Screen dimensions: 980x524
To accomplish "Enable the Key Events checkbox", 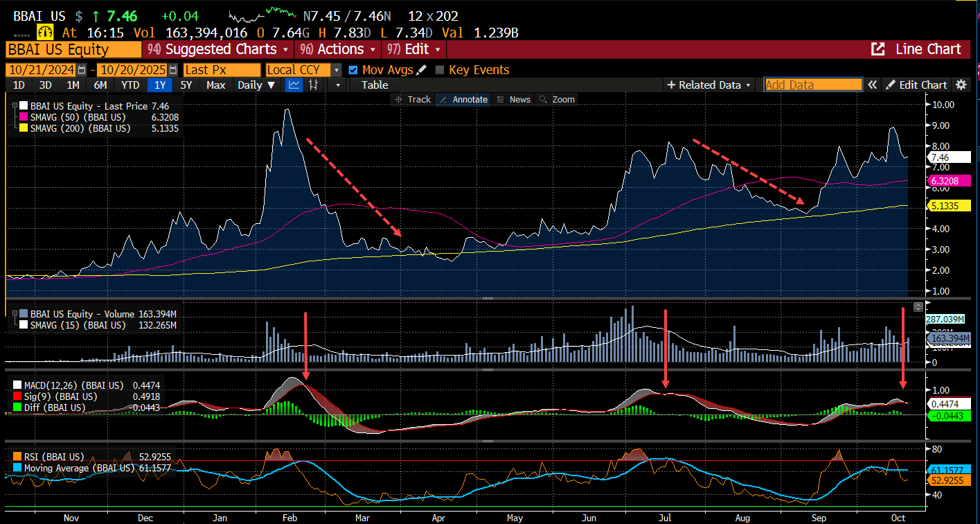I will click(439, 70).
